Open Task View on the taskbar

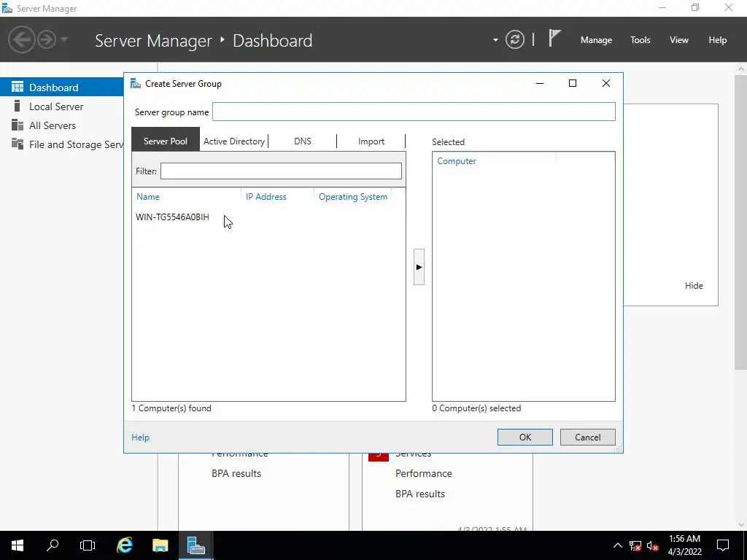88,545
